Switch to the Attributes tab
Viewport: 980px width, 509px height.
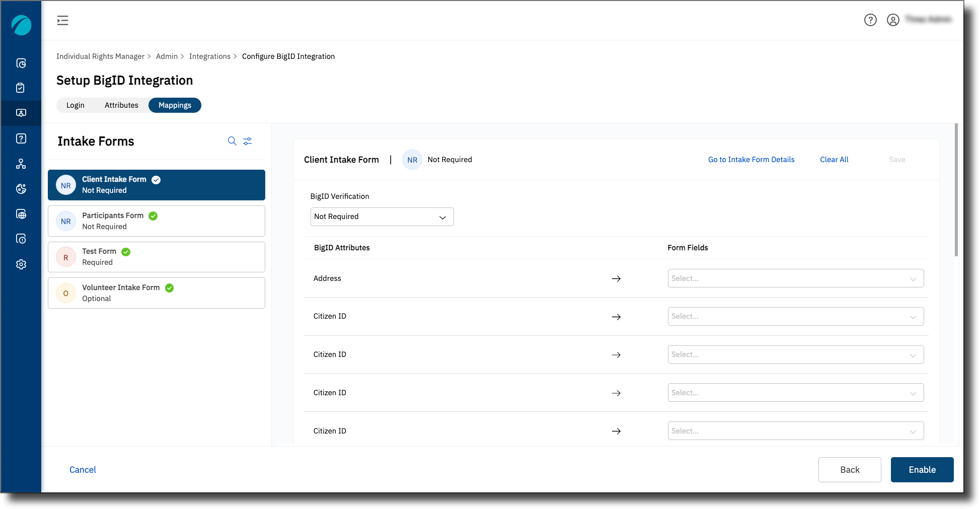(x=121, y=105)
